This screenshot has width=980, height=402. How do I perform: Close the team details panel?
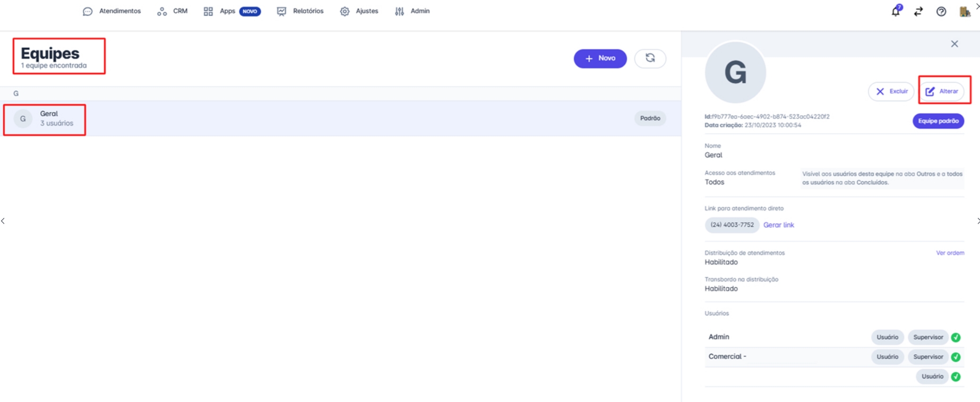(955, 44)
